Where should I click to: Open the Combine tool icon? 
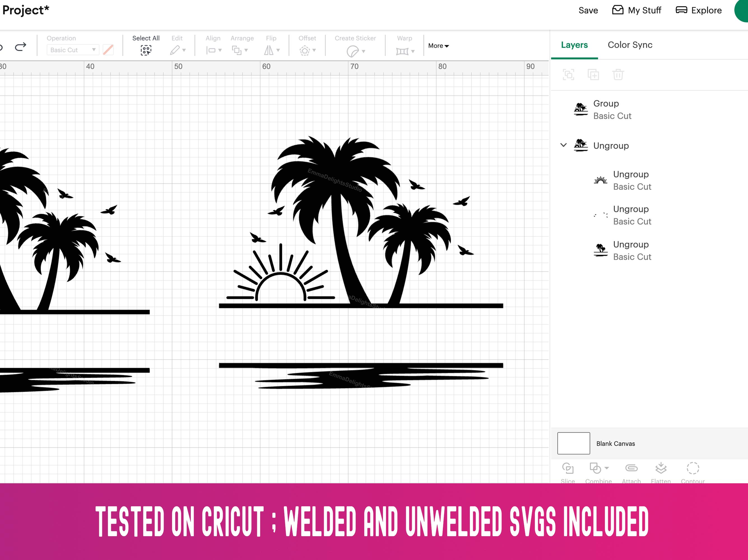click(x=595, y=468)
